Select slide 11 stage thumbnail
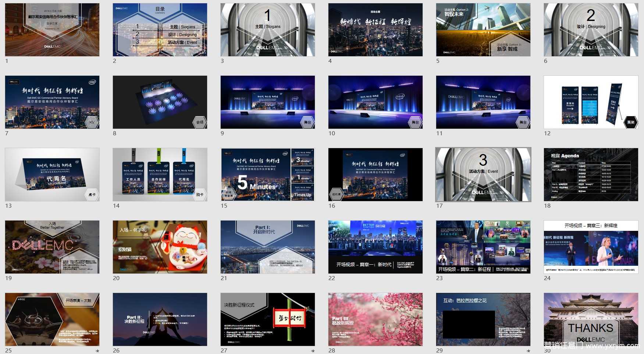Viewport: 644px width, 354px height. pos(483,102)
